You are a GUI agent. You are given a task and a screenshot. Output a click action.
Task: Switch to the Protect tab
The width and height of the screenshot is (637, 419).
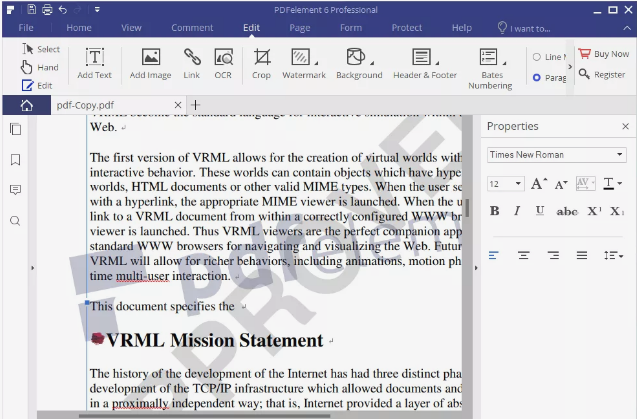coord(407,28)
